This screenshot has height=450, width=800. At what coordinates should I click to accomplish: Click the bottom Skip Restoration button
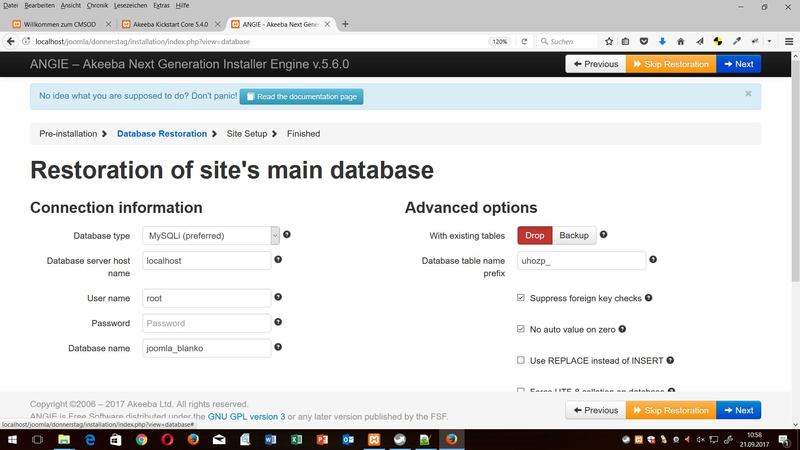coord(671,410)
